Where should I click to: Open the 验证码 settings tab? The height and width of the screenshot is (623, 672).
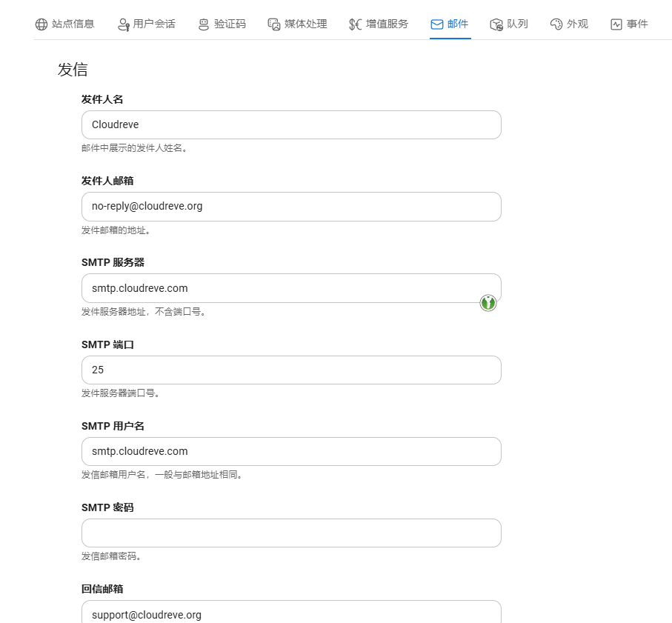tap(222, 24)
